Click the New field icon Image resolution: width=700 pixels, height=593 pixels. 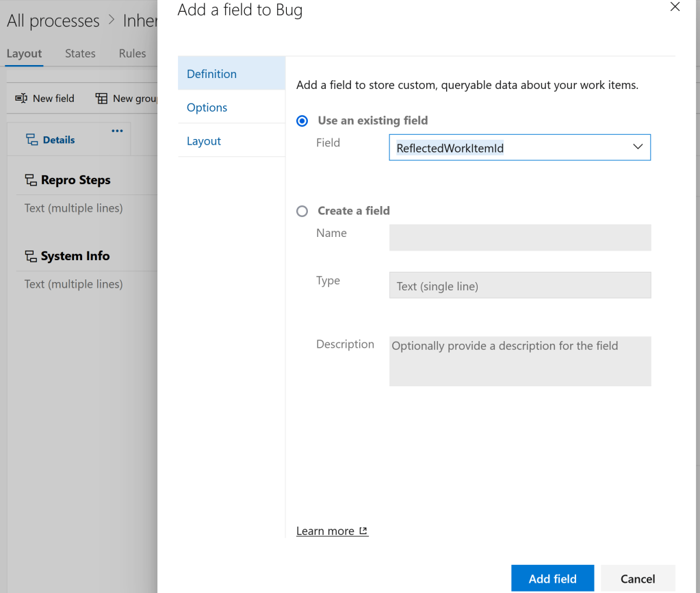pyautogui.click(x=21, y=99)
